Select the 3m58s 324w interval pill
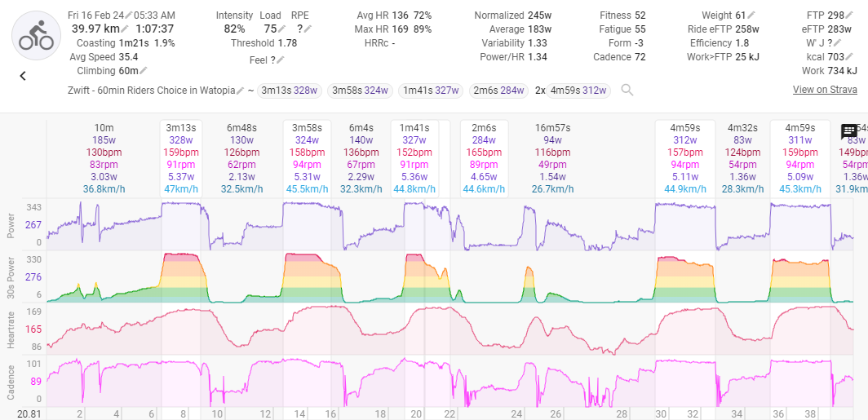The image size is (868, 420). (x=360, y=91)
